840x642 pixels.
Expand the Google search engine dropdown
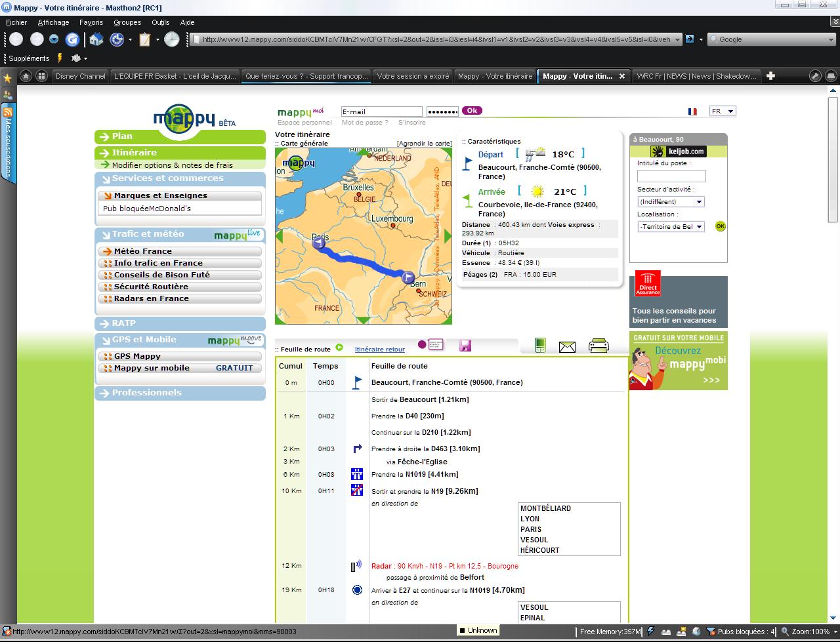831,39
